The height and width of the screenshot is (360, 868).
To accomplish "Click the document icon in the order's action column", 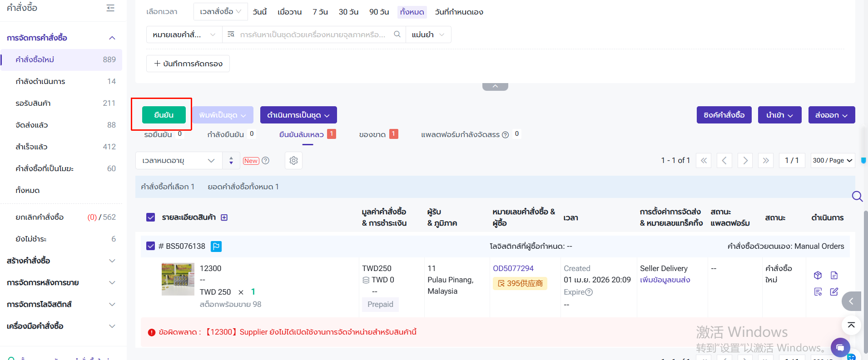I will (x=834, y=275).
